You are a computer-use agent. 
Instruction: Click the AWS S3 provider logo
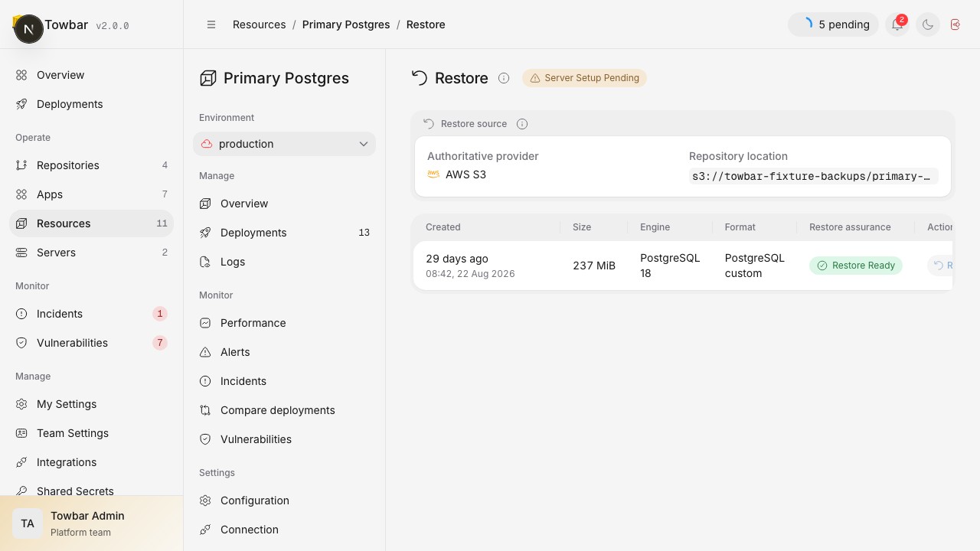[433, 174]
